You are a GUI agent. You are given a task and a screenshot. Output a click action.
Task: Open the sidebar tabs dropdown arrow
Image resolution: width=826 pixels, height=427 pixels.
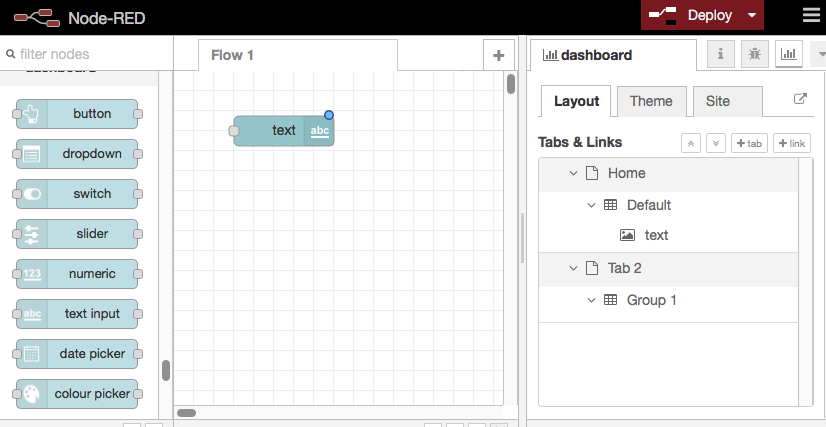(x=821, y=54)
